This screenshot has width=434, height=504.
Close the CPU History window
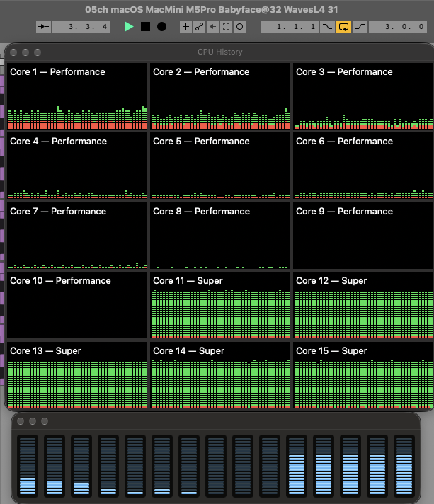pos(13,52)
